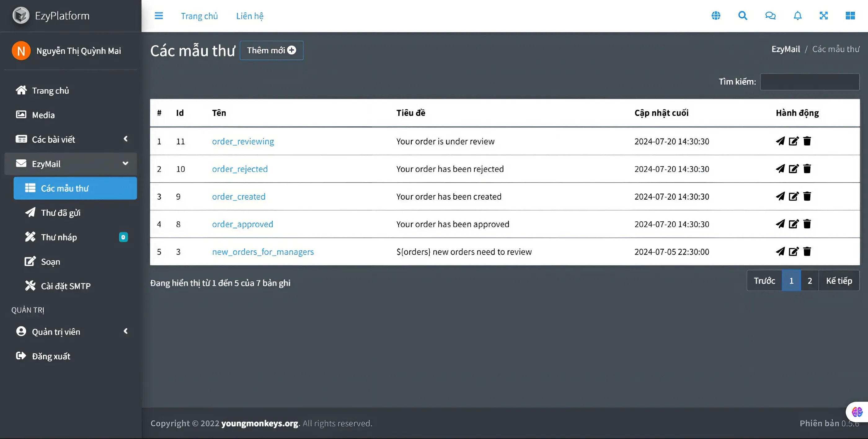Viewport: 868px width, 439px height.
Task: Open the language globe icon
Action: pyautogui.click(x=716, y=16)
